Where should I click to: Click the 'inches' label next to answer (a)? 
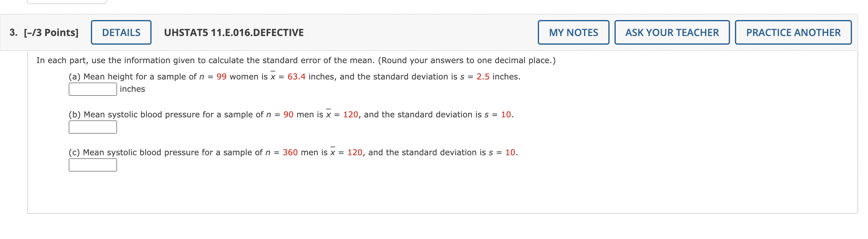[x=132, y=89]
